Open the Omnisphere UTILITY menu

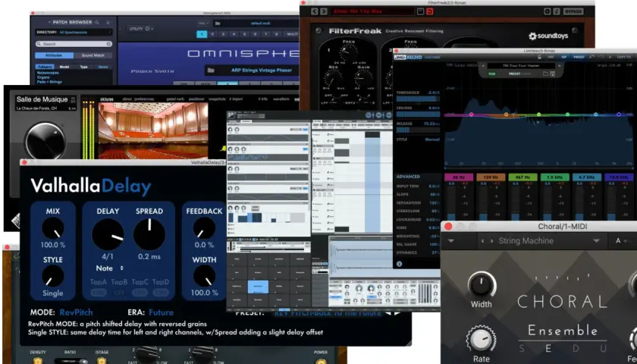(140, 29)
